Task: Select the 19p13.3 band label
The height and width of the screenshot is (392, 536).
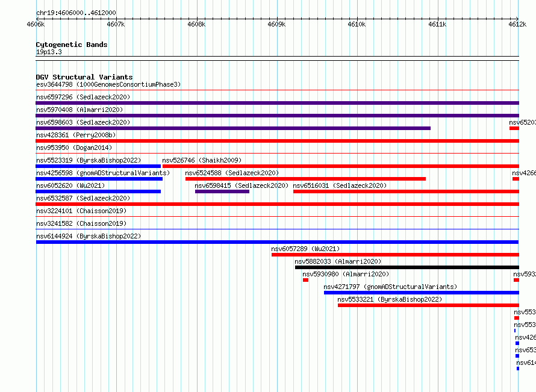Action: (49, 52)
